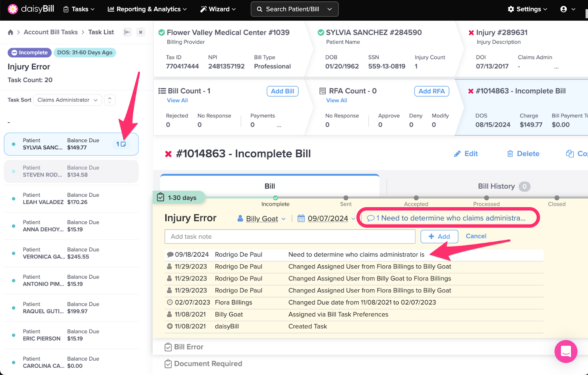Image resolution: width=588 pixels, height=375 pixels.
Task: Toggle the task sort order arrows
Action: pyautogui.click(x=110, y=100)
